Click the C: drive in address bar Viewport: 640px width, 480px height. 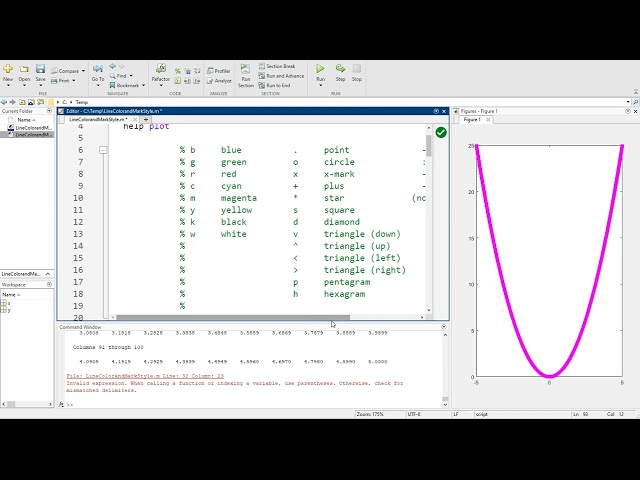[64, 102]
